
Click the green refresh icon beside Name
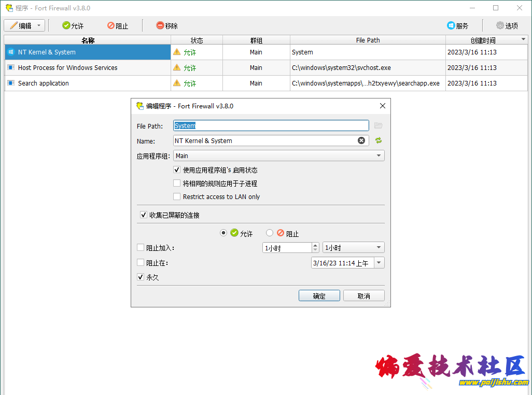point(378,140)
